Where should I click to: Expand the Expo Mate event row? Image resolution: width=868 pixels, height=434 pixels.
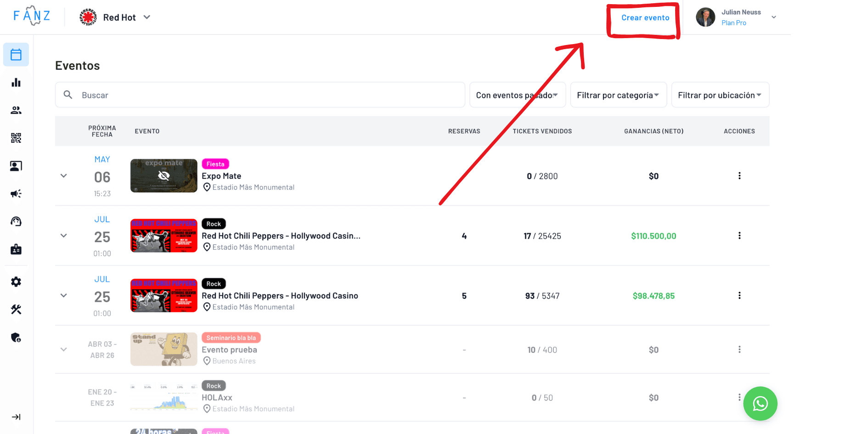click(x=64, y=176)
